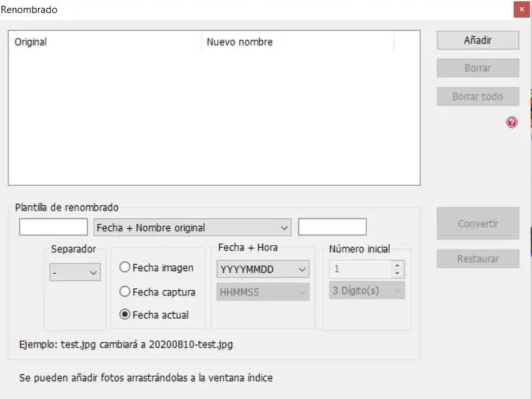532x399 pixels.
Task: Click the pink help question mark icon
Action: [x=512, y=122]
